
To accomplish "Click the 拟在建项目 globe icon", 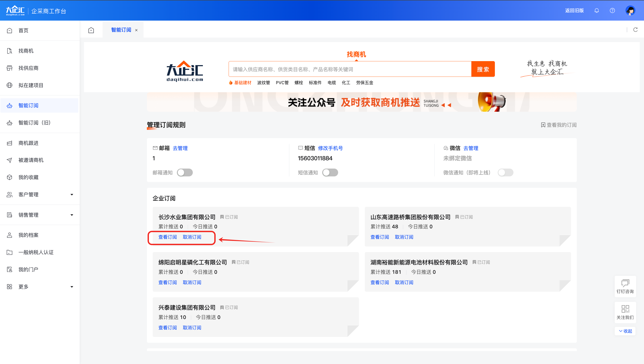I will pyautogui.click(x=9, y=85).
